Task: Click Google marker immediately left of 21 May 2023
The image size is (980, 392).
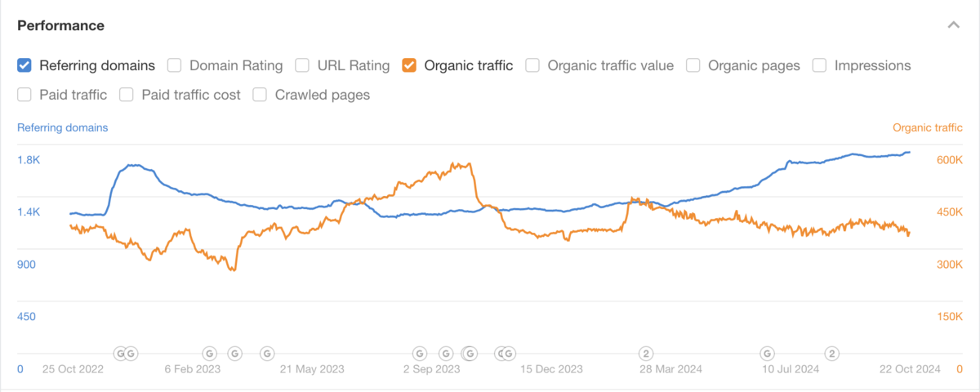Action: tap(266, 354)
